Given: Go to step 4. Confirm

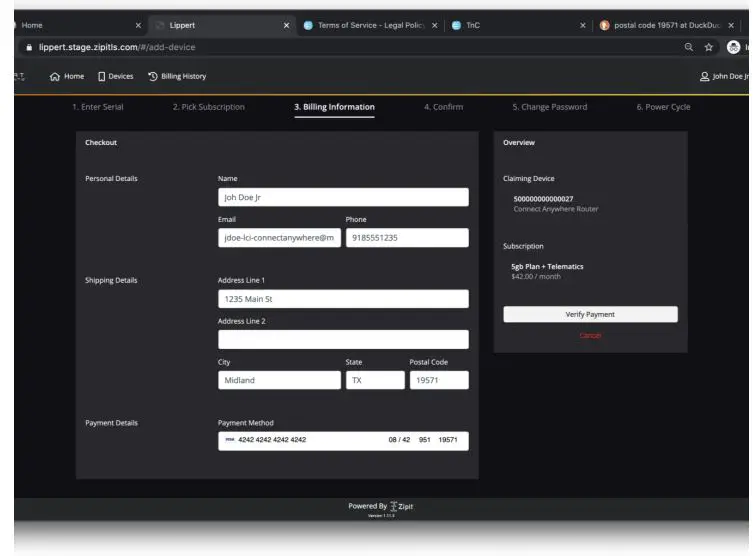Looking at the screenshot, I should coord(443,107).
